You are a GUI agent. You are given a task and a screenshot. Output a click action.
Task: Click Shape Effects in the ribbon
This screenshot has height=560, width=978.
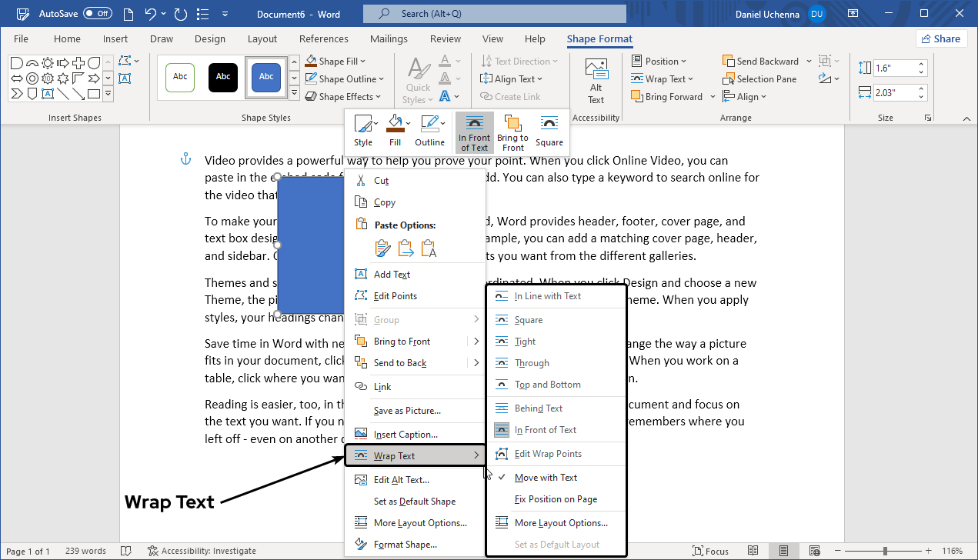click(x=343, y=96)
